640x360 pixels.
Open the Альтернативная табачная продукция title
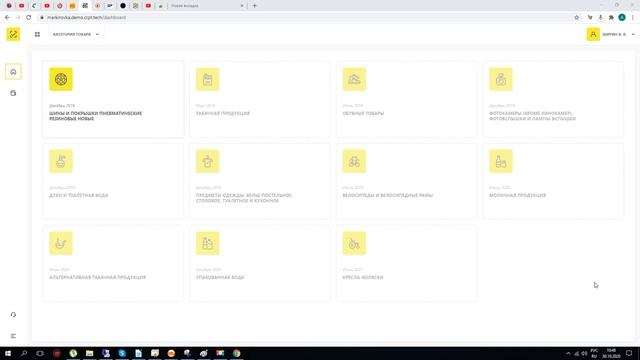[x=98, y=278]
